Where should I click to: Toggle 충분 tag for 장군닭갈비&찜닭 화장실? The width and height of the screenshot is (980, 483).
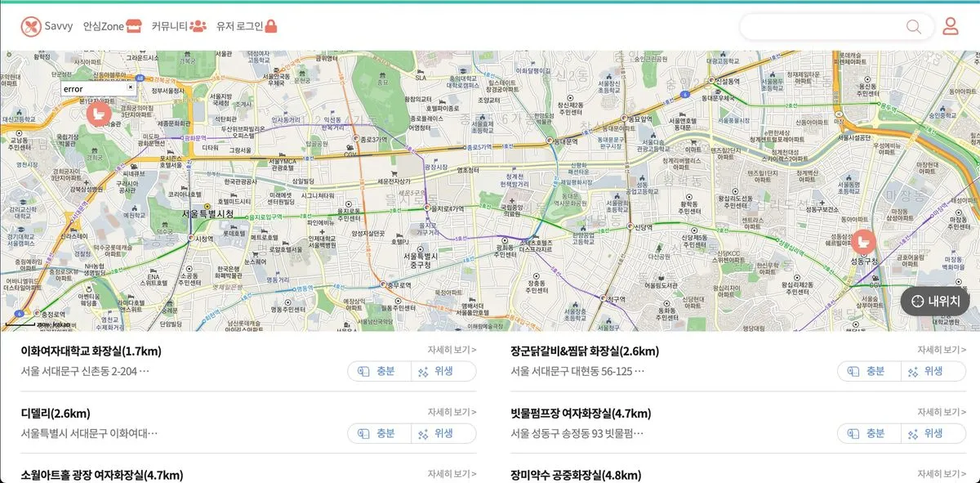tap(869, 371)
